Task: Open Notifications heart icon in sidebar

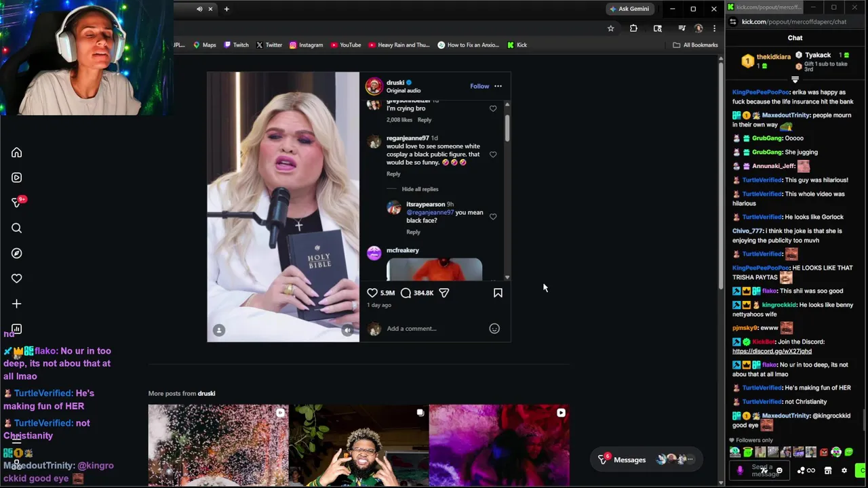Action: pos(16,278)
